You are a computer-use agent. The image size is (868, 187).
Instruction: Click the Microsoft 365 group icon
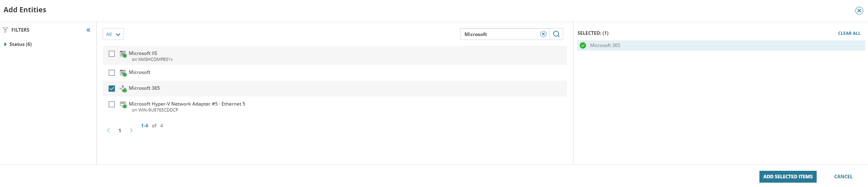[x=123, y=89]
